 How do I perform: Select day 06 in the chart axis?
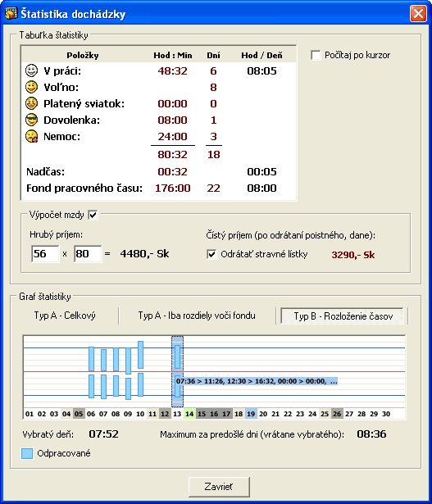[91, 414]
